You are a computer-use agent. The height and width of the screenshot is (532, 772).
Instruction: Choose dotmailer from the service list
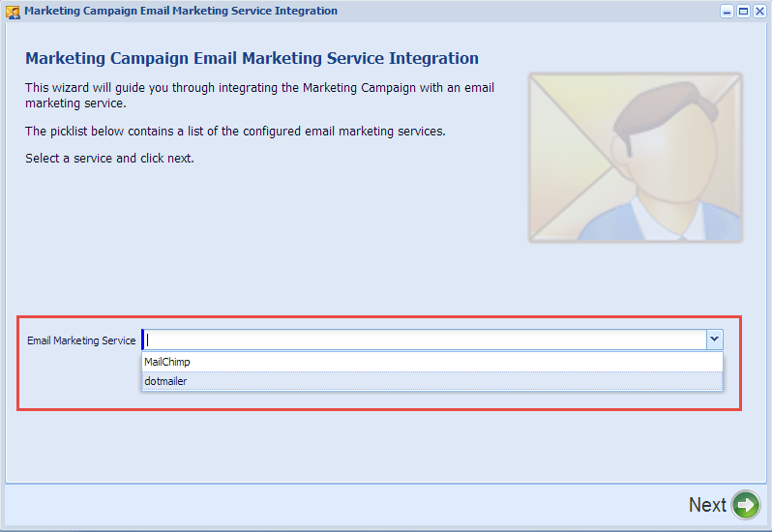point(432,381)
